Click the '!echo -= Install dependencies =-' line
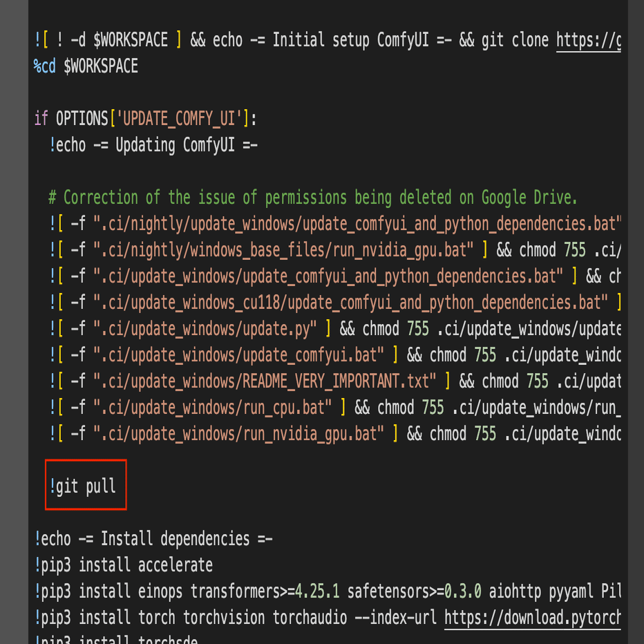The height and width of the screenshot is (644, 644). 153,539
